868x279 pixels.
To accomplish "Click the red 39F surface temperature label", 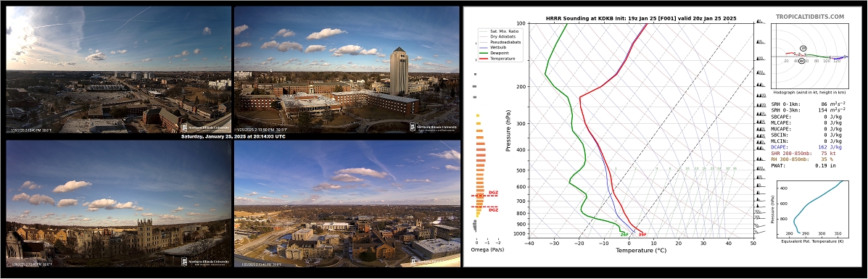I will point(642,234).
